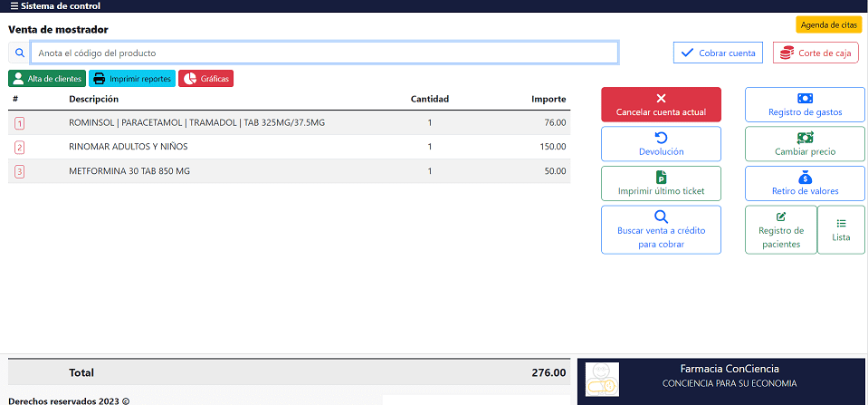Open Registro de pacientes
The height and width of the screenshot is (405, 868).
tap(780, 229)
